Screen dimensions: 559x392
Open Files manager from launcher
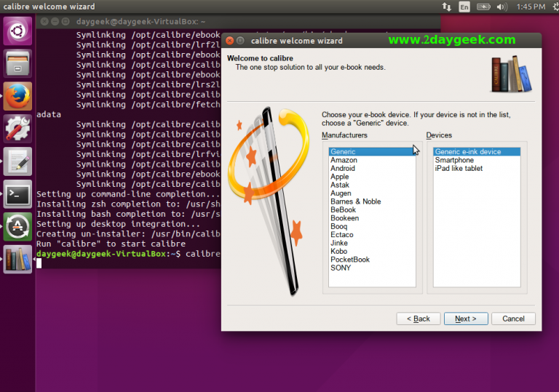[17, 64]
